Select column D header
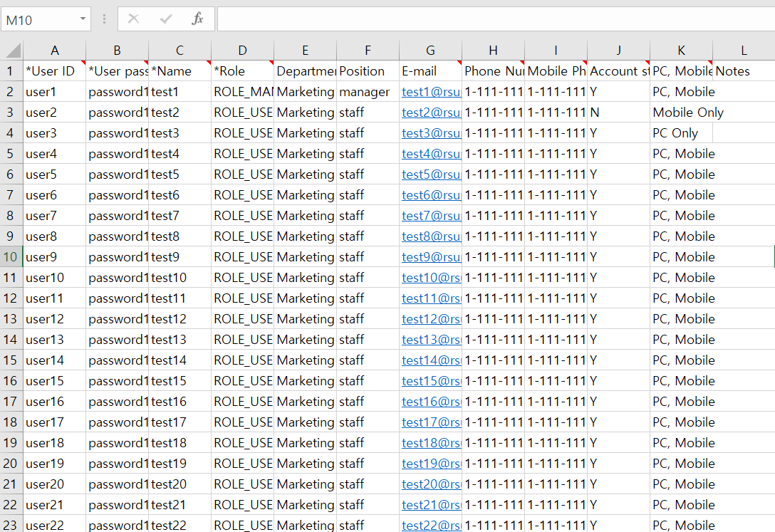The width and height of the screenshot is (775, 532). point(242,51)
